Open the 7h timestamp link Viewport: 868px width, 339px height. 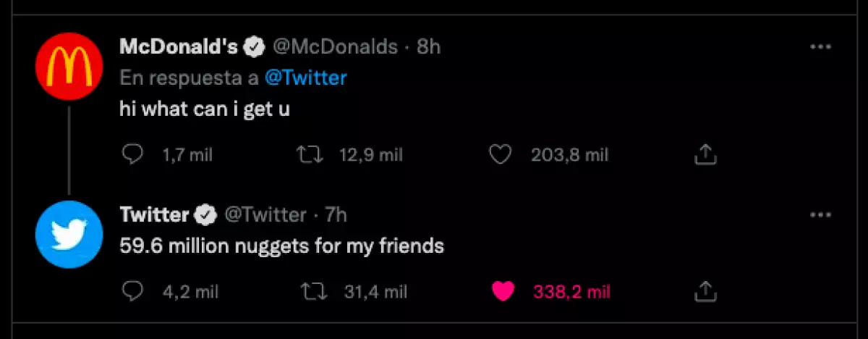coord(336,215)
